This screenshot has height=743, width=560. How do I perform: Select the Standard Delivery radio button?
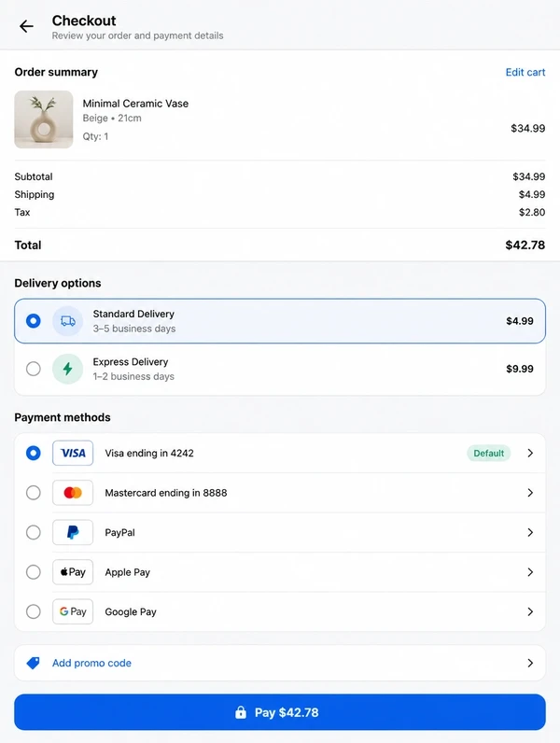[x=34, y=321]
